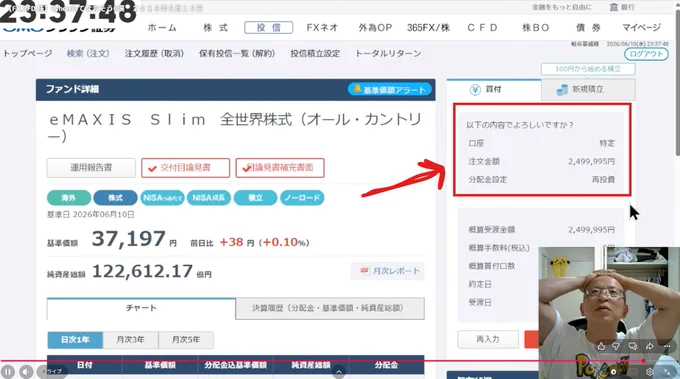This screenshot has width=680, height=379.
Task: Pause the live video playback
Action: tap(8, 372)
